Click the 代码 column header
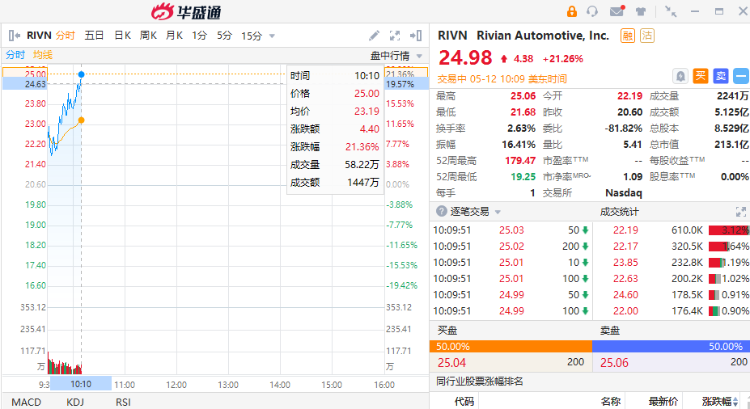The width and height of the screenshot is (750, 409). click(x=464, y=402)
